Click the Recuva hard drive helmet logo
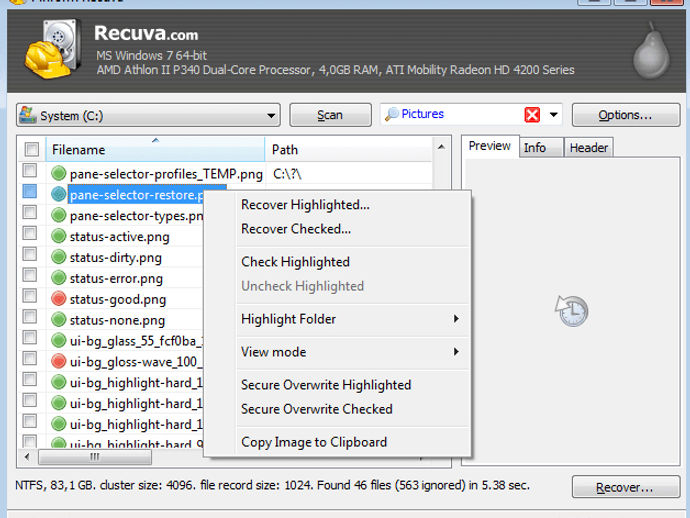 click(53, 49)
